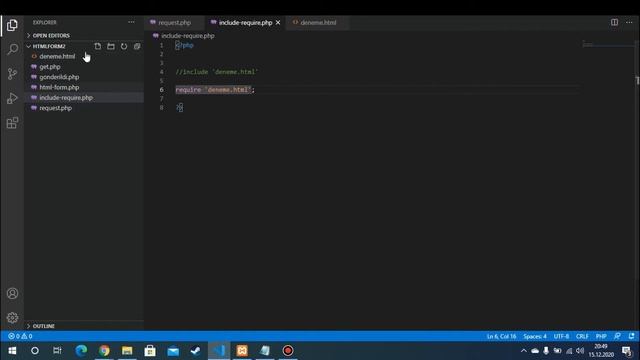Click the New File icon in HTMLFORM2

[x=98, y=46]
